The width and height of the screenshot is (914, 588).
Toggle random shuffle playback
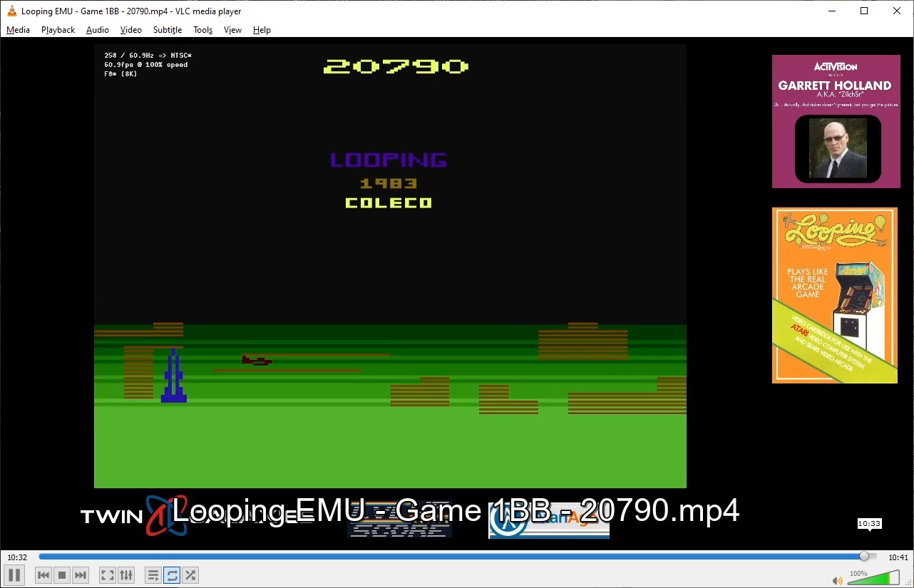[x=190, y=575]
